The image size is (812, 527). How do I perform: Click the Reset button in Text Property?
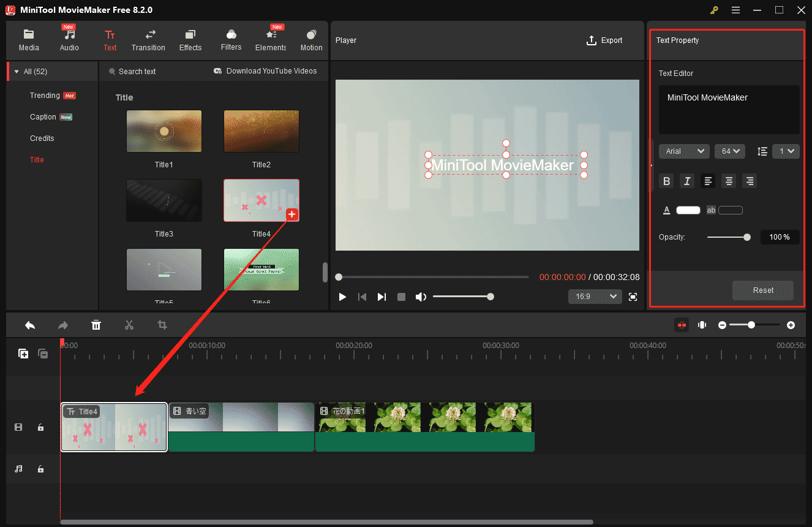click(763, 290)
